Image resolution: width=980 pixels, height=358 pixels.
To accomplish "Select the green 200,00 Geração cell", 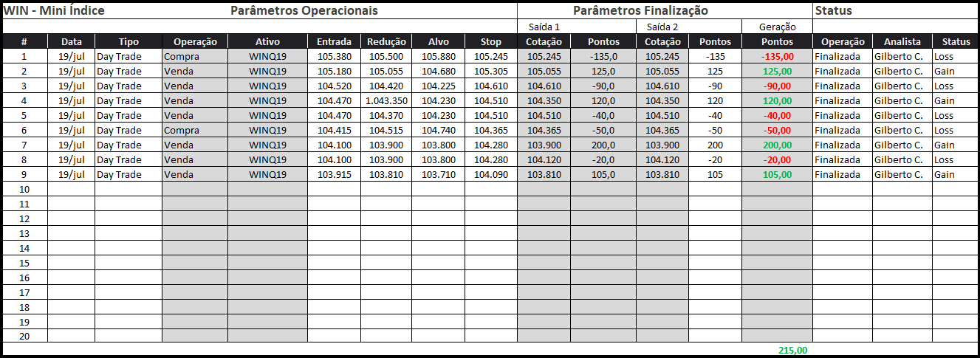I will coord(777,145).
